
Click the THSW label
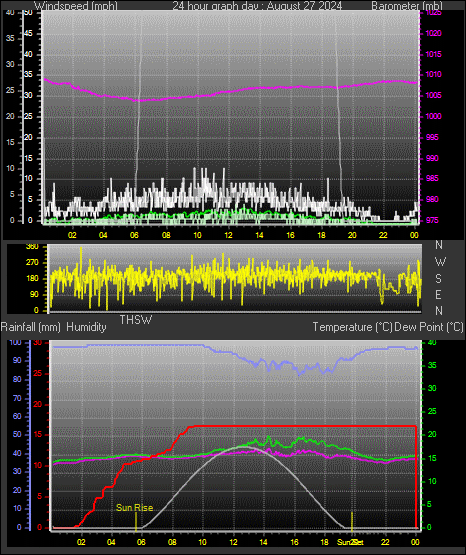[x=136, y=320]
